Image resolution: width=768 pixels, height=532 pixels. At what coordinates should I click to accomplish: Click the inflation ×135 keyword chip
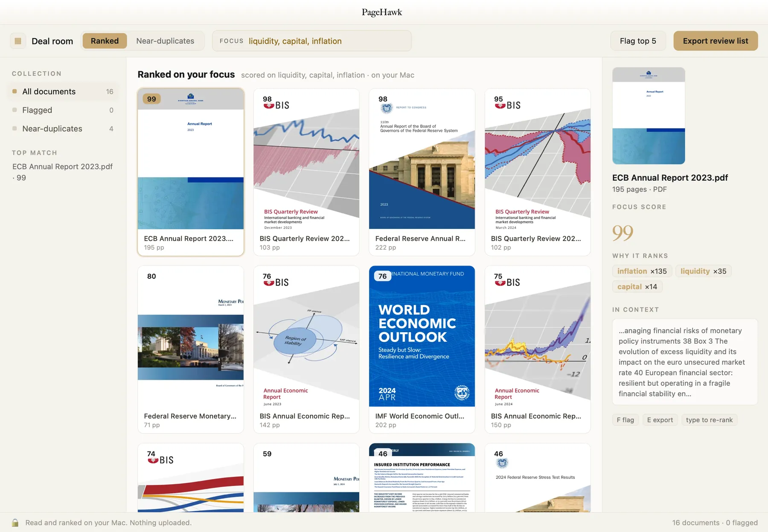(x=642, y=271)
